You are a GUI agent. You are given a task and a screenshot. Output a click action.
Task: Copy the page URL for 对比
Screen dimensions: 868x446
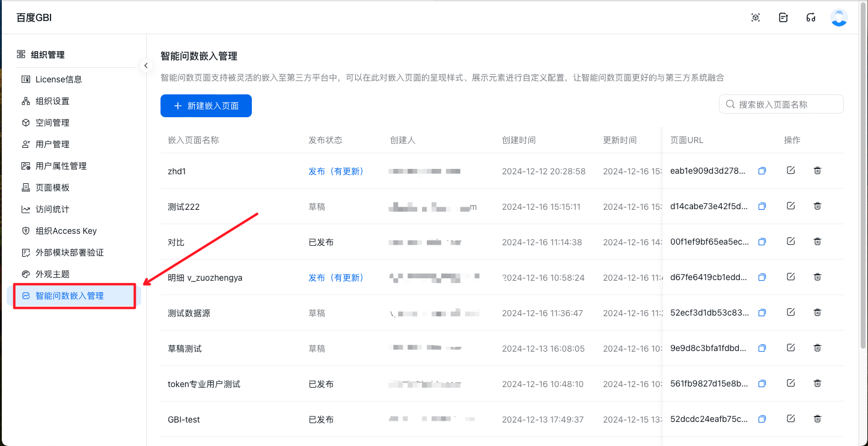(762, 242)
